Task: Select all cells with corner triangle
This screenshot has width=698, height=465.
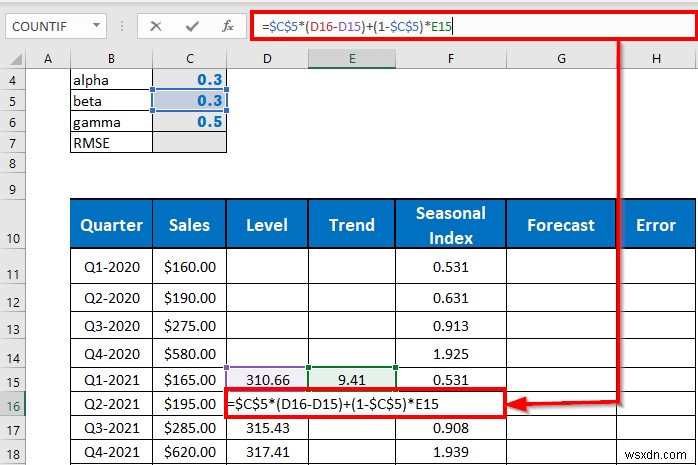Action: pyautogui.click(x=16, y=59)
